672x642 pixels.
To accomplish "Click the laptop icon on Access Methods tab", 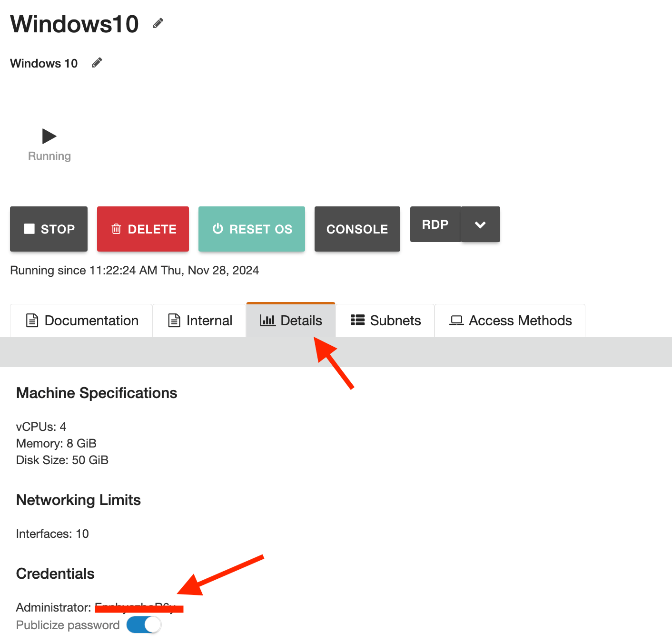I will tap(456, 321).
